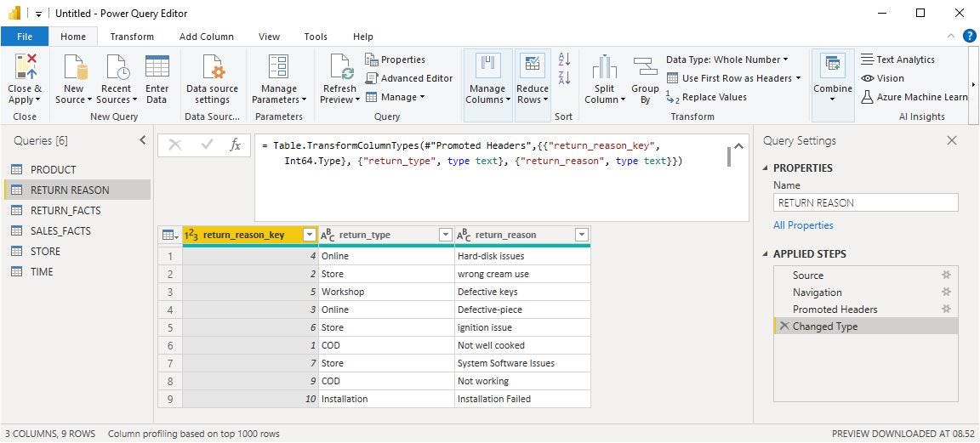Delete the Changed Type step
This screenshot has height=443, width=980.
tap(783, 326)
